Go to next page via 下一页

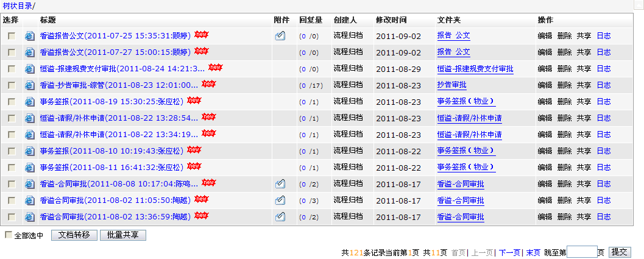click(509, 252)
